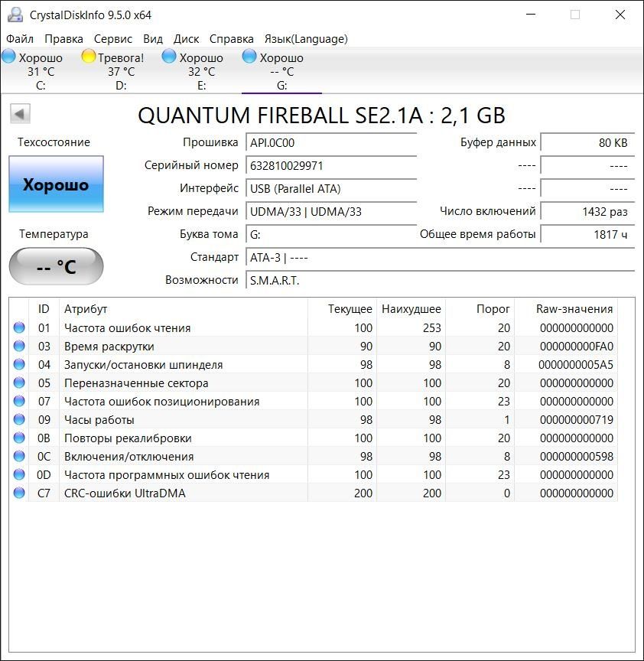This screenshot has height=661, width=644.
Task: Open the Диск menu
Action: (187, 39)
